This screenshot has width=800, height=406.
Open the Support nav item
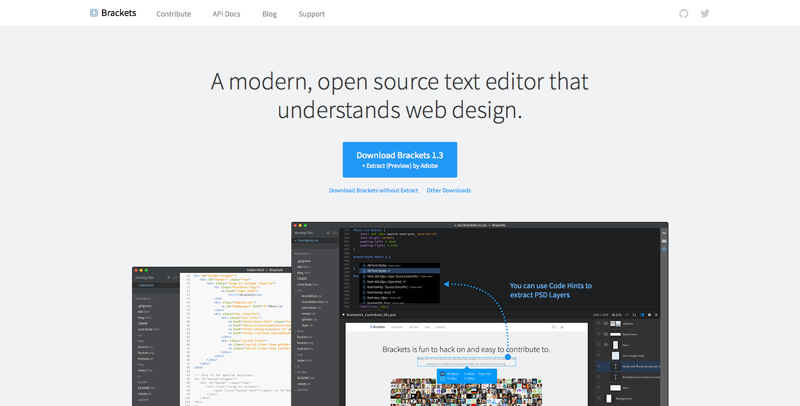coord(312,14)
